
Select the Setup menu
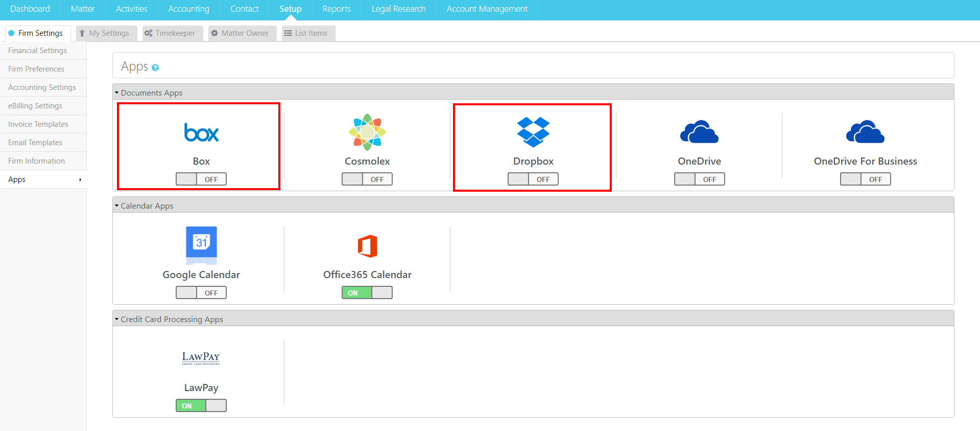[x=290, y=9]
